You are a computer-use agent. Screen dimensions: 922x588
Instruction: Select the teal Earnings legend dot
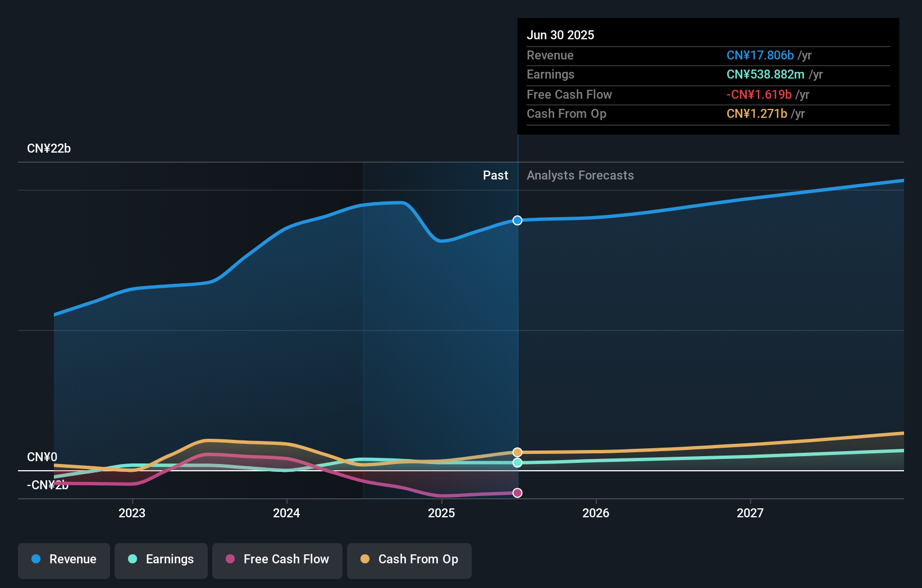(x=131, y=559)
